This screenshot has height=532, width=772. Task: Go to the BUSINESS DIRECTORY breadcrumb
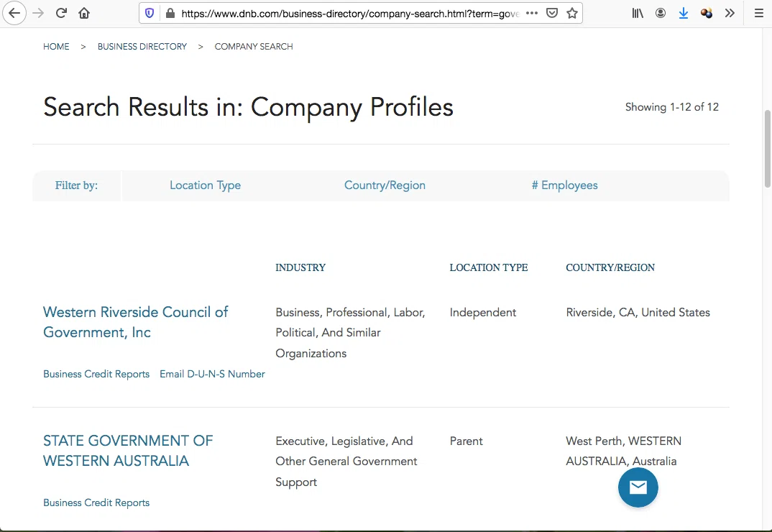(142, 46)
